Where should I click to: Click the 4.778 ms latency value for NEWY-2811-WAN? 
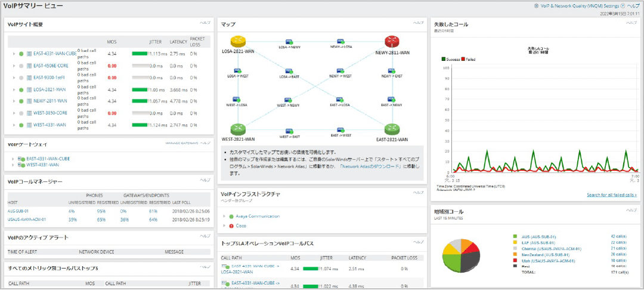[x=178, y=101]
